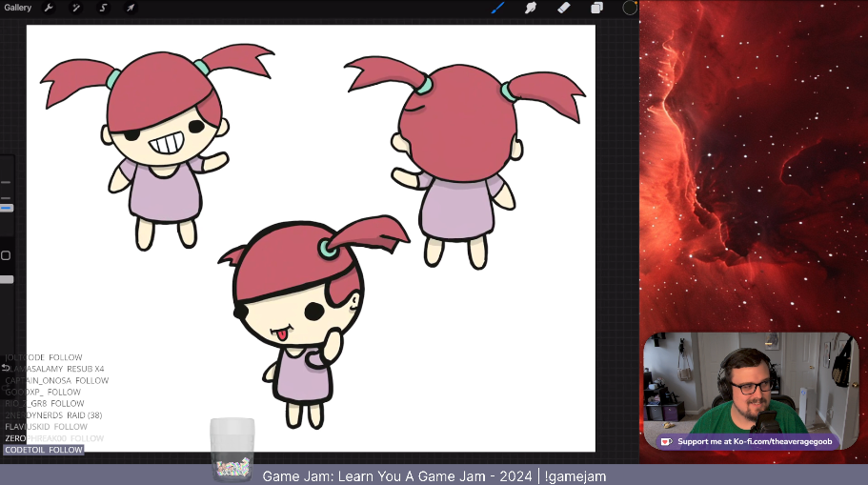
Task: Open the Gallery from the top bar
Action: click(x=17, y=8)
